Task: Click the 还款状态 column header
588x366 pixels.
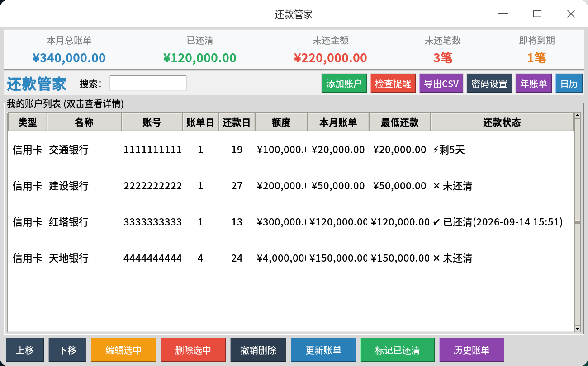Action: click(x=502, y=122)
